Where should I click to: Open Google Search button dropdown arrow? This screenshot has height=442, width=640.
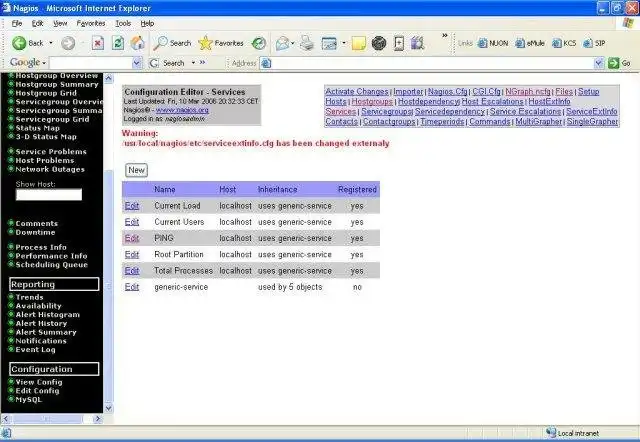coord(193,63)
